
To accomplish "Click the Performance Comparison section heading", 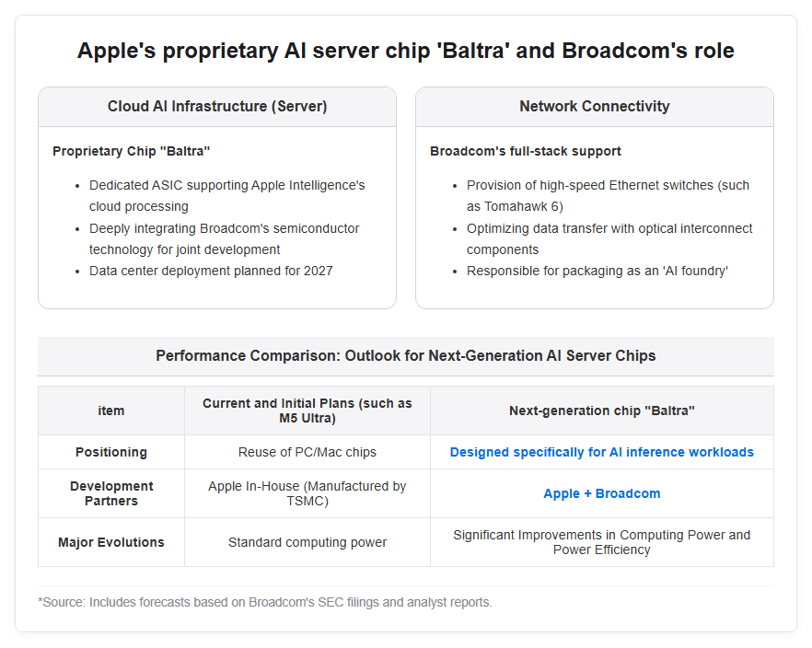I will 405,355.
